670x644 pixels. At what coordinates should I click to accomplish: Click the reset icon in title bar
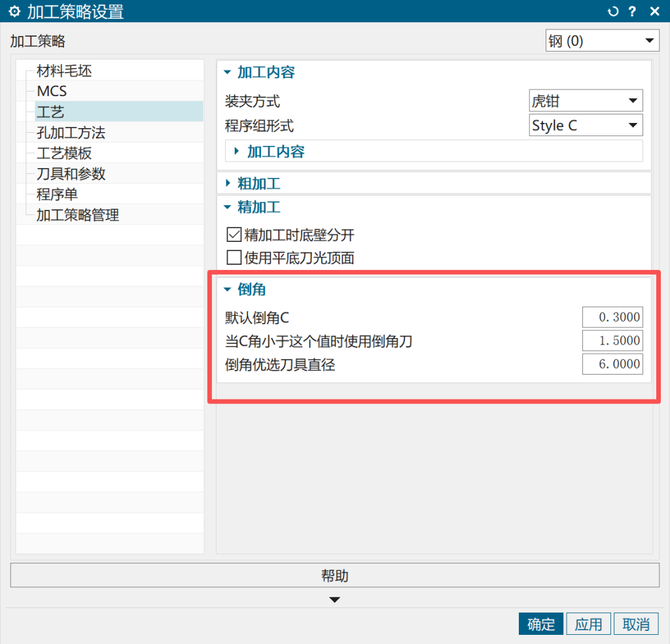[x=613, y=11]
